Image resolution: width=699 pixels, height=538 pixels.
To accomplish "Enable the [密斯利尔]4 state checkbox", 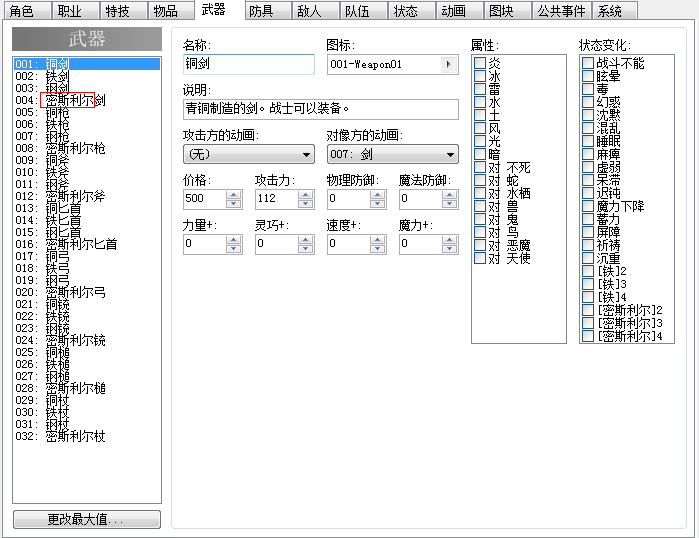I will point(588,336).
